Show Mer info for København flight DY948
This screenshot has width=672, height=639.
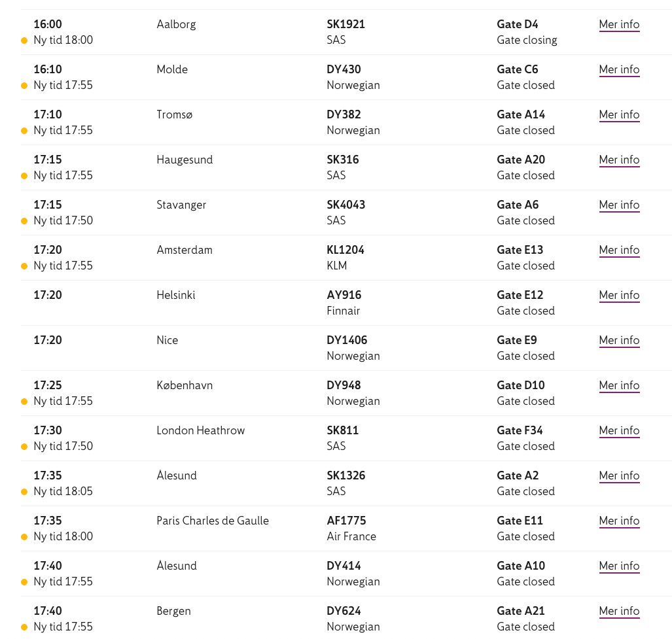(618, 386)
